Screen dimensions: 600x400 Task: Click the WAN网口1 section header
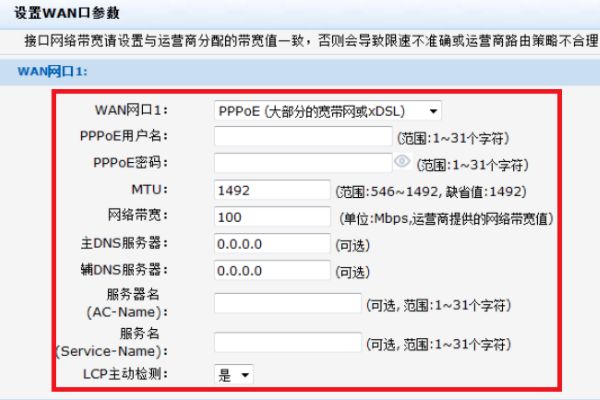tap(54, 72)
